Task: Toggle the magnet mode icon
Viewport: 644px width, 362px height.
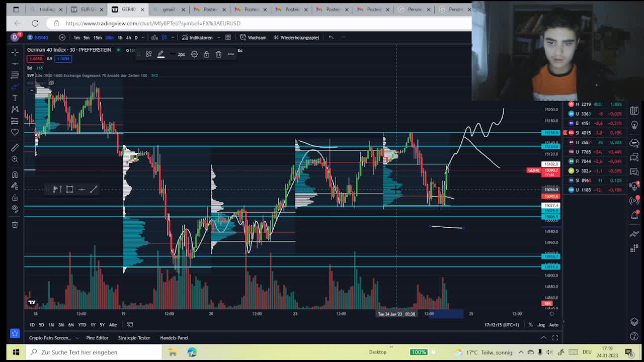Action: coord(15,174)
